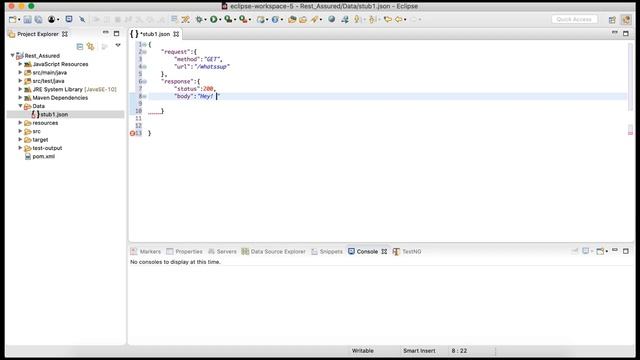Click the Open Perspective icon
The image size is (640, 360).
coord(612,20)
